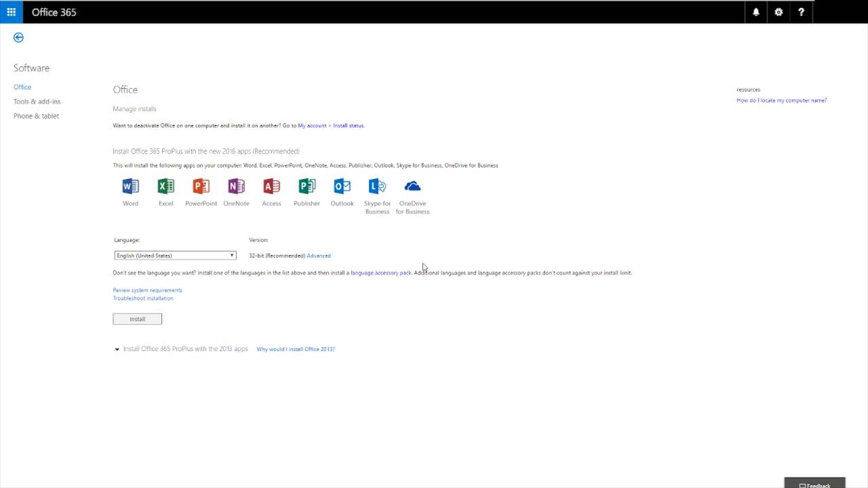This screenshot has width=868, height=488.
Task: Click the Excel app icon
Action: (165, 186)
